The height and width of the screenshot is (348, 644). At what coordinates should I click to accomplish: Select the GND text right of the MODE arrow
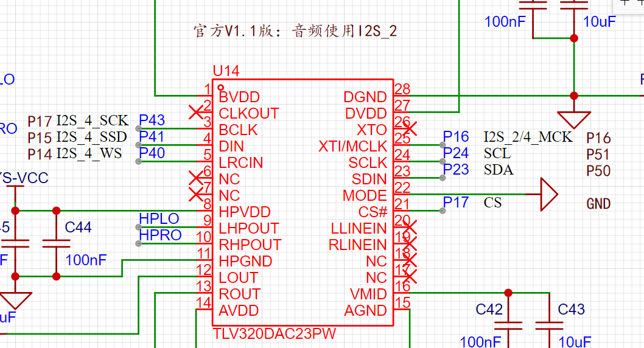coord(598,204)
